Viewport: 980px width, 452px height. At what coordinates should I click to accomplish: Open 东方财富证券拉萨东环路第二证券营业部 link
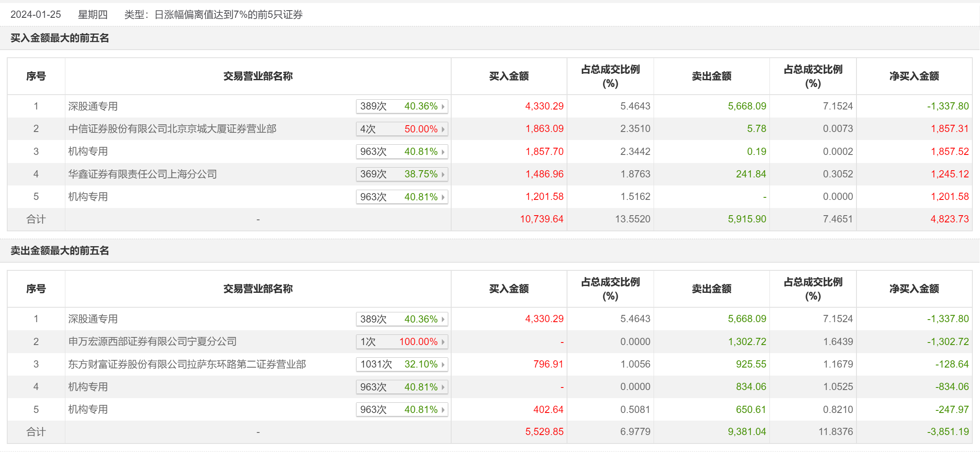pos(187,364)
